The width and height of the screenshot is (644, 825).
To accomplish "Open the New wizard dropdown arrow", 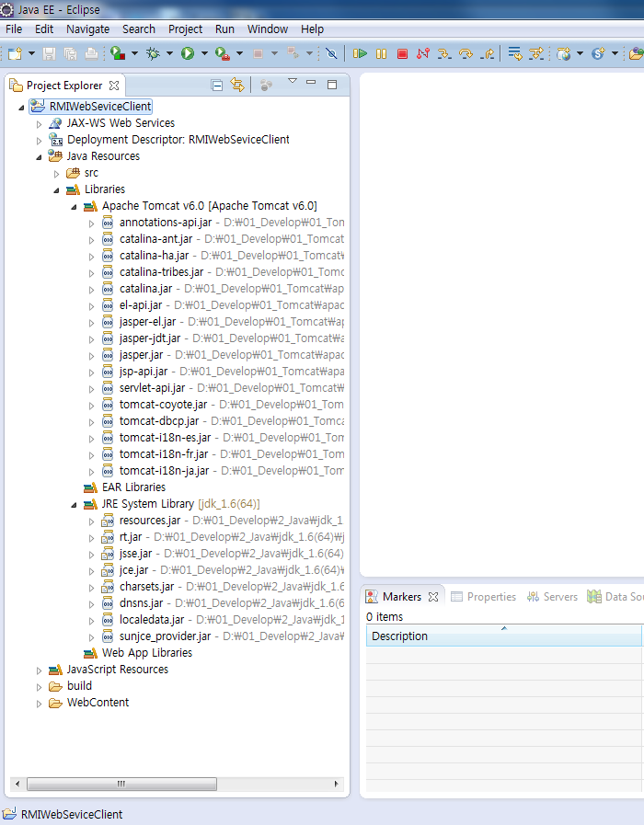I will tap(31, 54).
